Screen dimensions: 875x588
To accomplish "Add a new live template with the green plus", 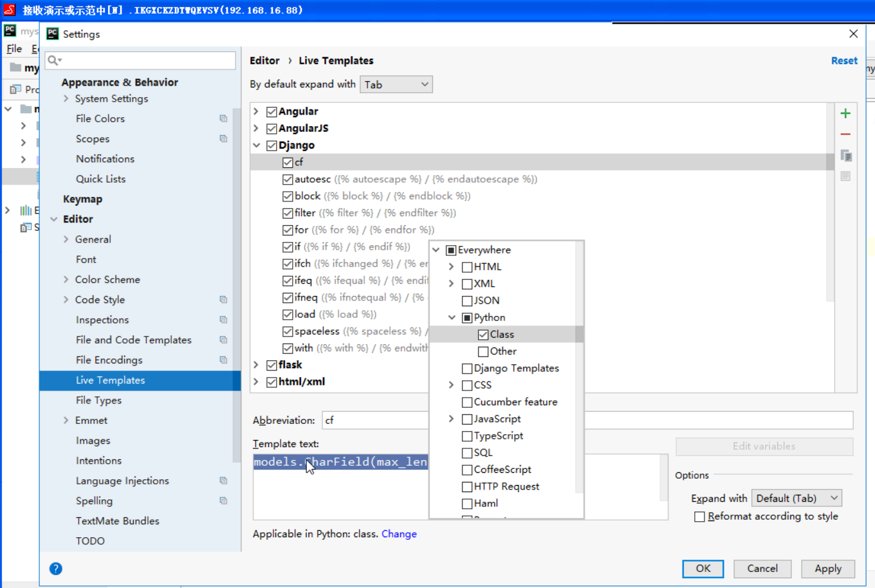I will click(x=845, y=113).
